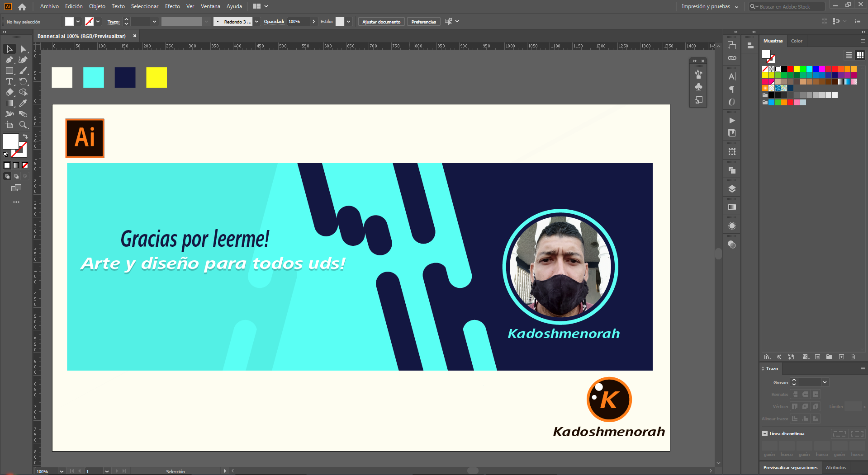Open Swatch Libraries menu icon
This screenshot has width=868, height=475.
pyautogui.click(x=767, y=357)
